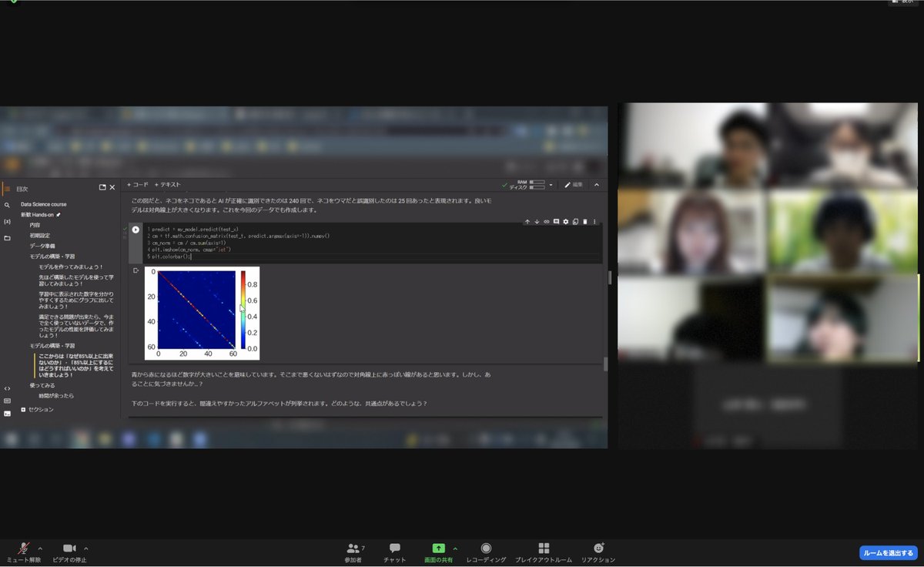Click the notebook vertical scrollbar
The image size is (924, 567).
(x=604, y=364)
